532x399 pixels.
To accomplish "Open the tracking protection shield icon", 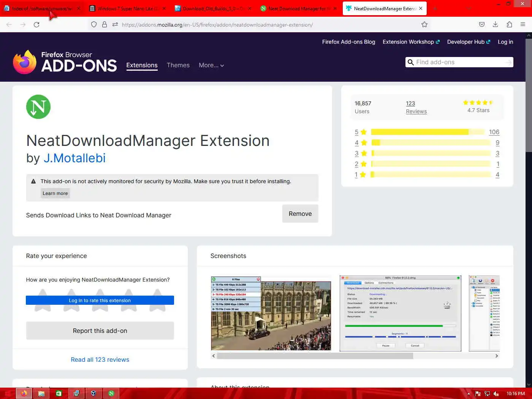I will [94, 25].
